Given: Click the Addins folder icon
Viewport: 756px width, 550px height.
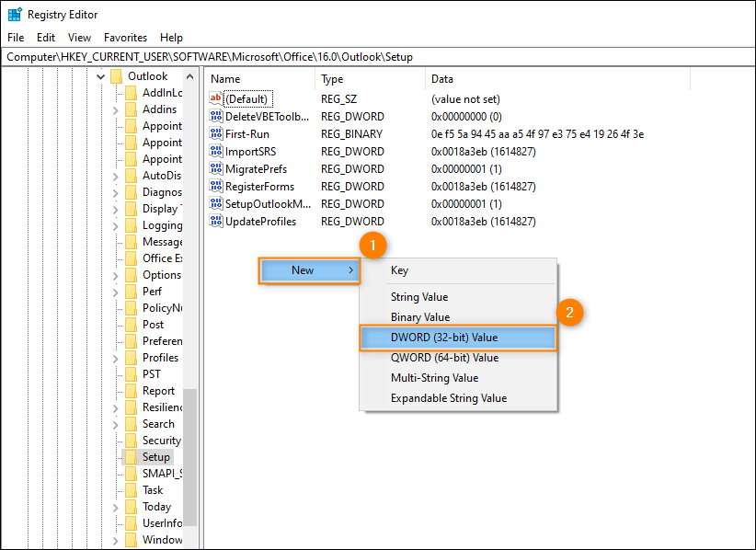Looking at the screenshot, I should pos(131,109).
